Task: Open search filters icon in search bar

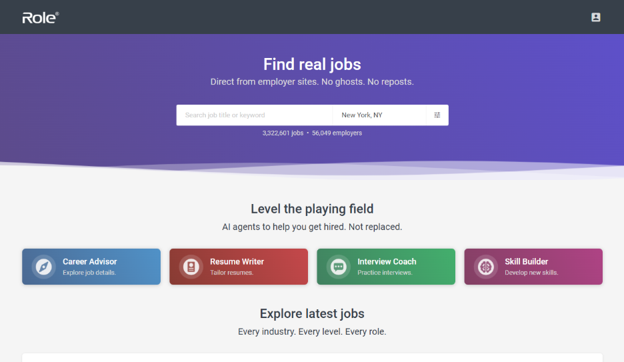Action: [x=437, y=115]
